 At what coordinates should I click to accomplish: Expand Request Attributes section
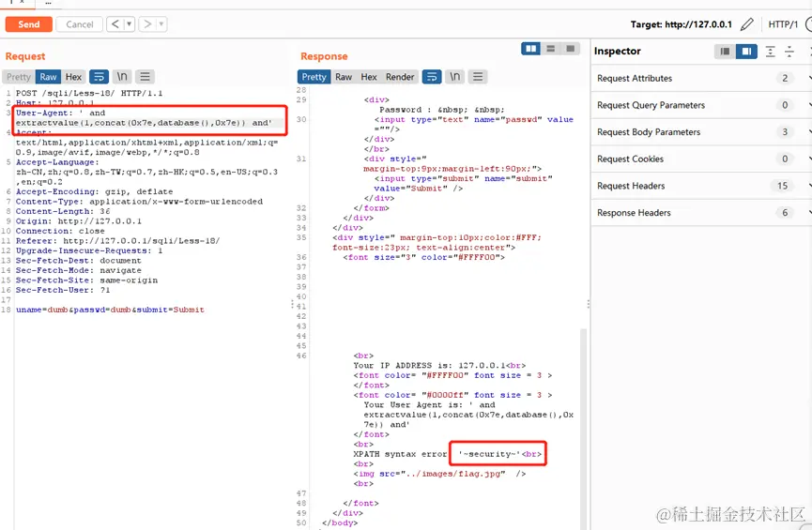point(701,78)
